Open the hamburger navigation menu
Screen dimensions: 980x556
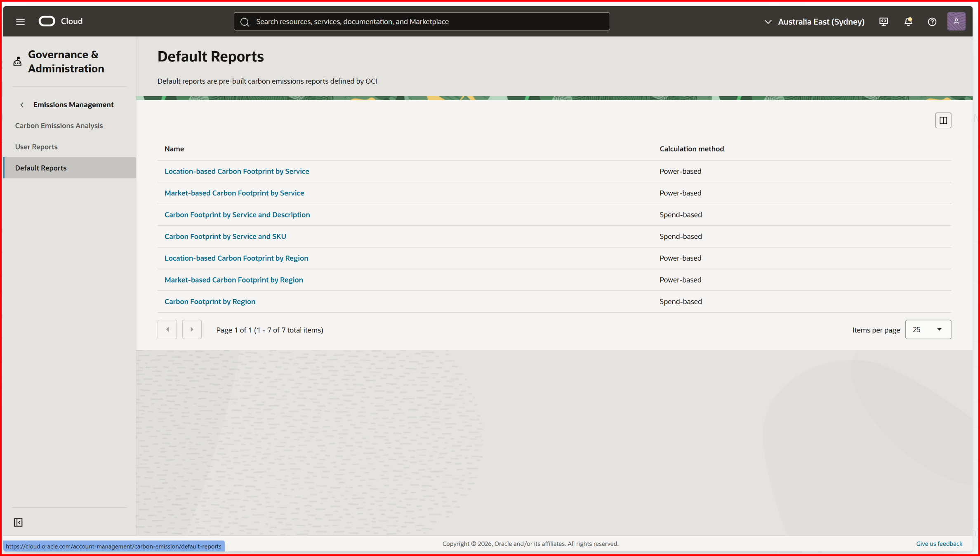(20, 21)
